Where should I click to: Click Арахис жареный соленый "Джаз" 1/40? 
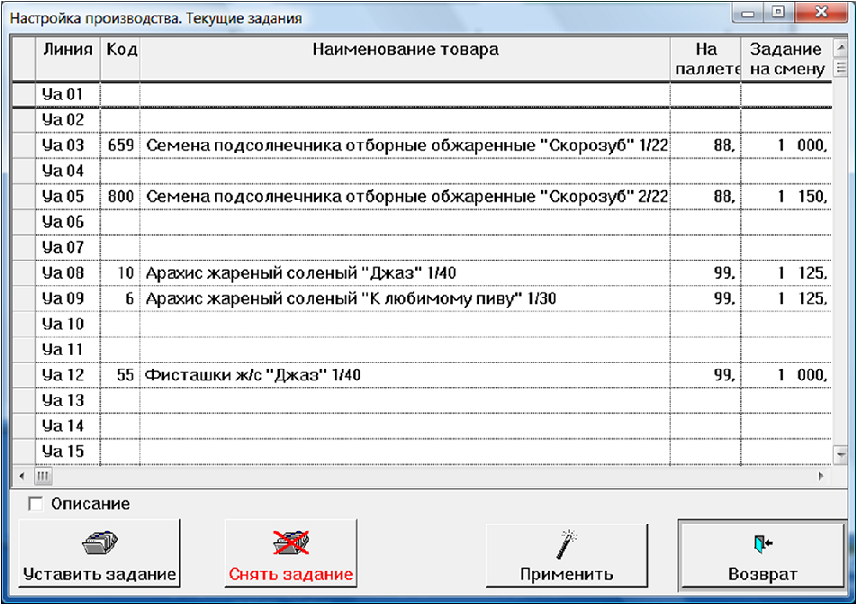301,273
